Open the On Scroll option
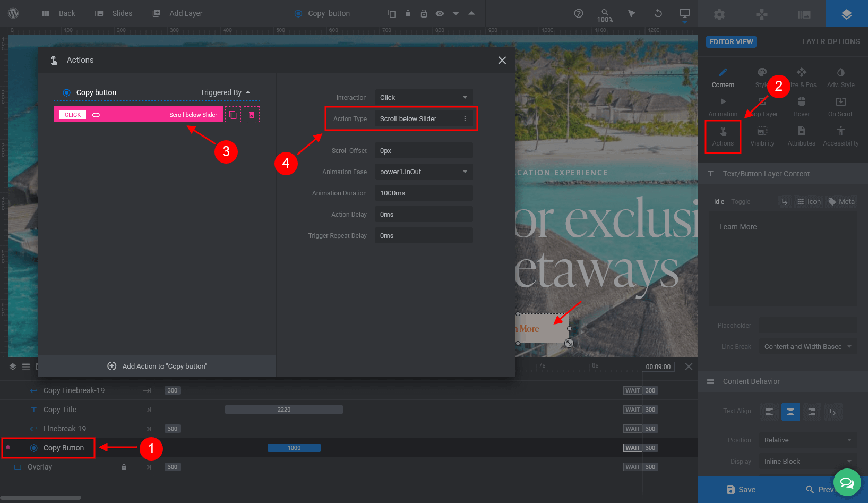The width and height of the screenshot is (868, 503). [x=841, y=107]
